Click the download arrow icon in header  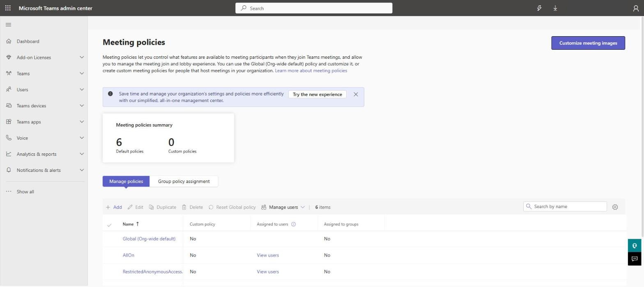click(x=555, y=8)
